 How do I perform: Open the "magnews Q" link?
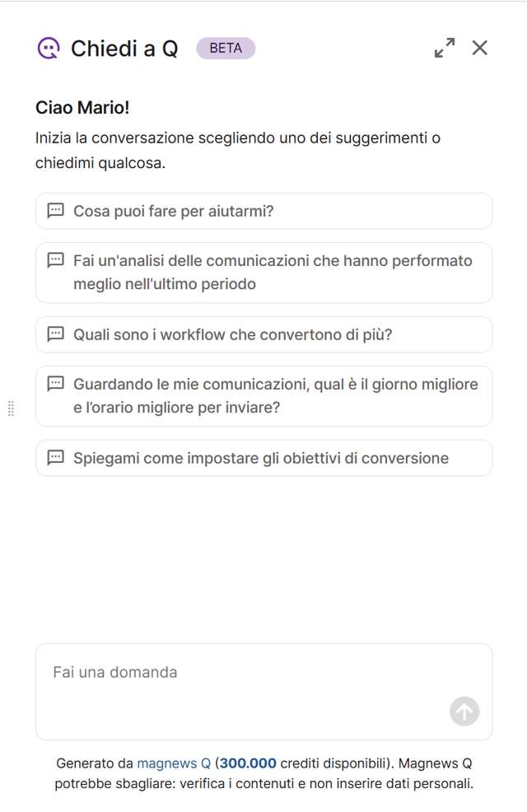174,763
